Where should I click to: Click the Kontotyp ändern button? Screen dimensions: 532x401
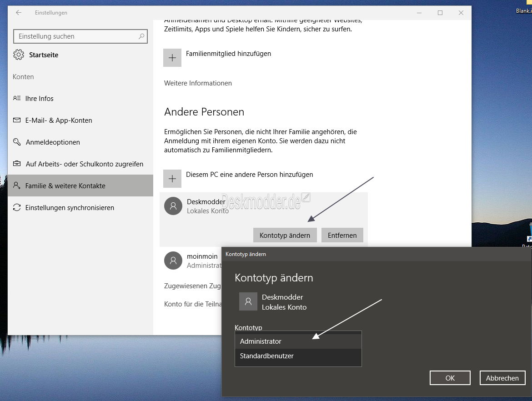point(285,235)
